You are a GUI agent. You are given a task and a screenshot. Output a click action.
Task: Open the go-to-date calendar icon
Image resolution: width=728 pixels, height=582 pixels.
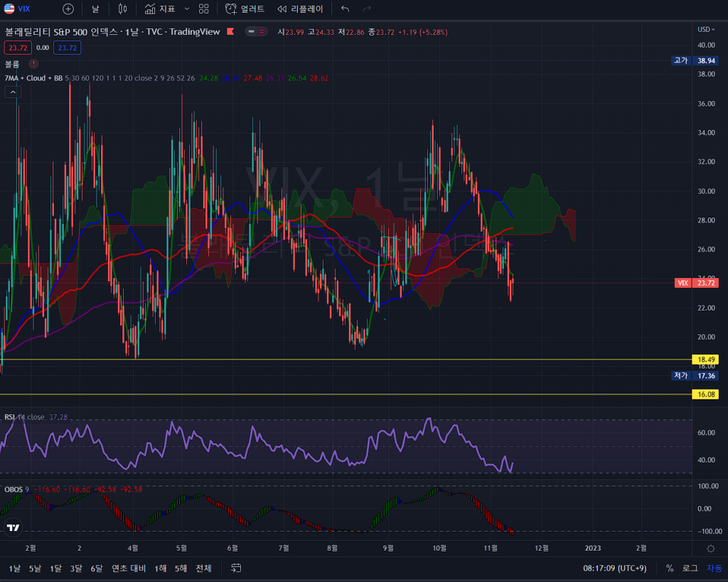click(237, 568)
